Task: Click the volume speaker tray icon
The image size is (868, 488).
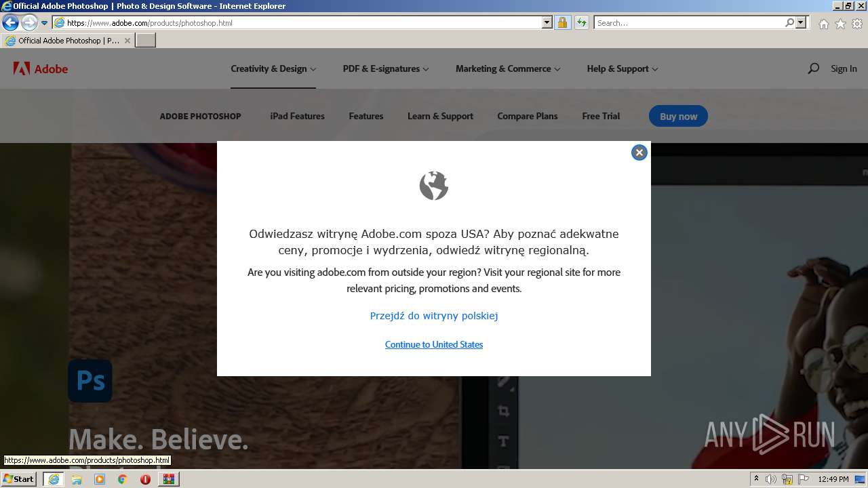Action: click(771, 479)
